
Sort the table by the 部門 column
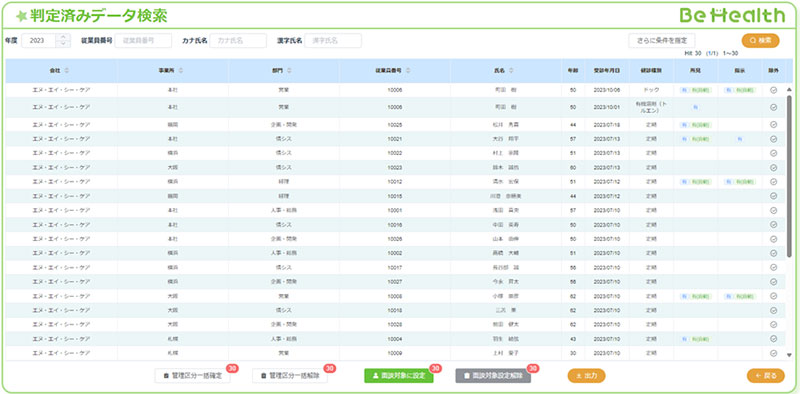click(x=289, y=71)
